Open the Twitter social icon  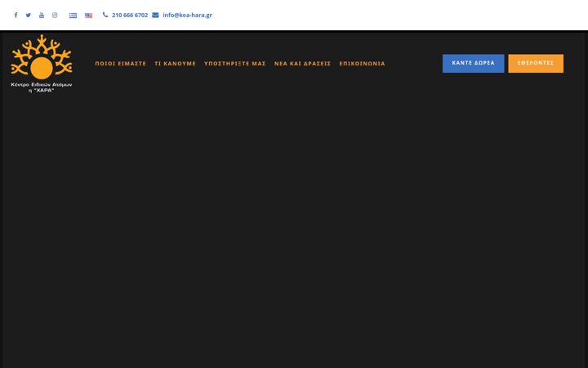click(28, 15)
